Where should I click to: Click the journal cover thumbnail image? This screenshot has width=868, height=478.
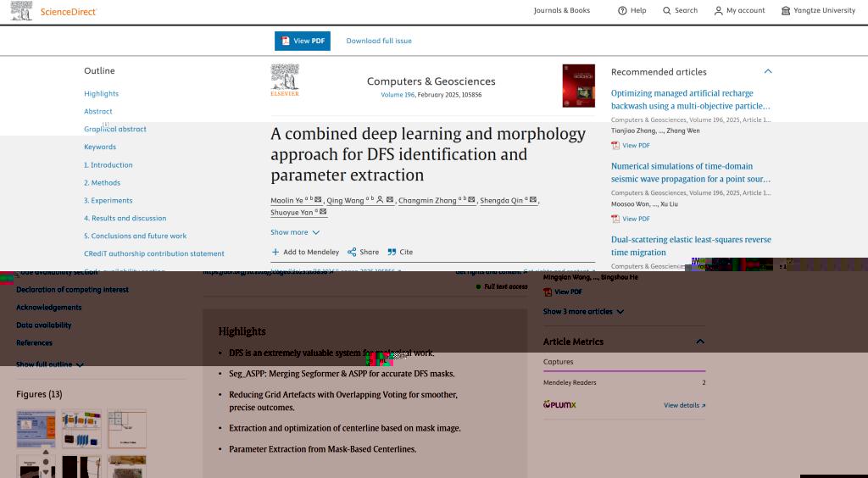(x=578, y=86)
